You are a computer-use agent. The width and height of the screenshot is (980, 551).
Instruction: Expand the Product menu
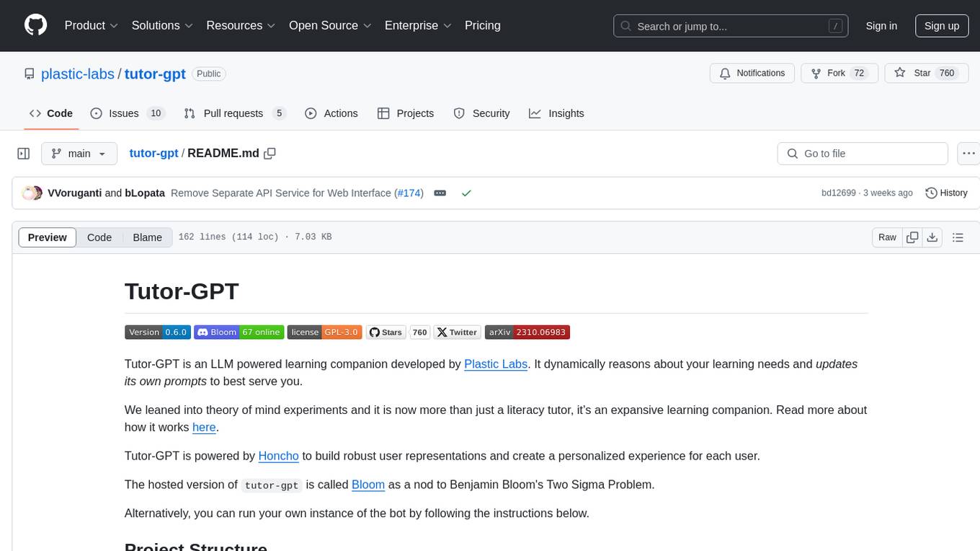(92, 25)
